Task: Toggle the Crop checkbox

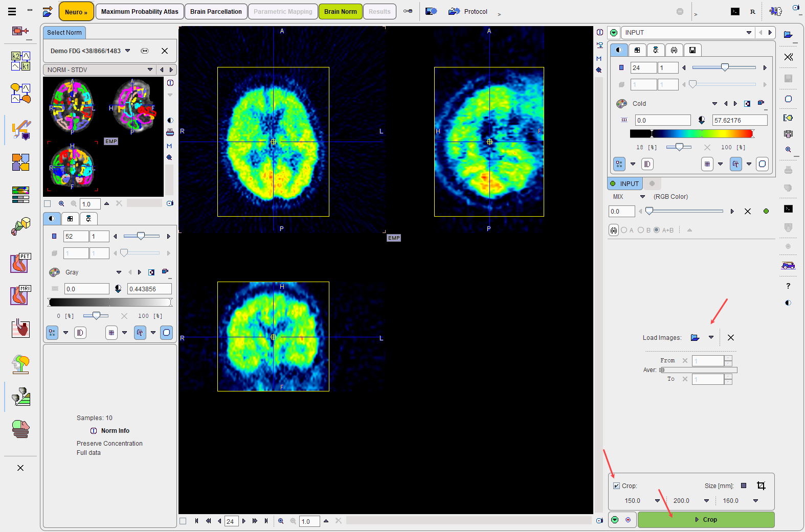Action: (616, 486)
